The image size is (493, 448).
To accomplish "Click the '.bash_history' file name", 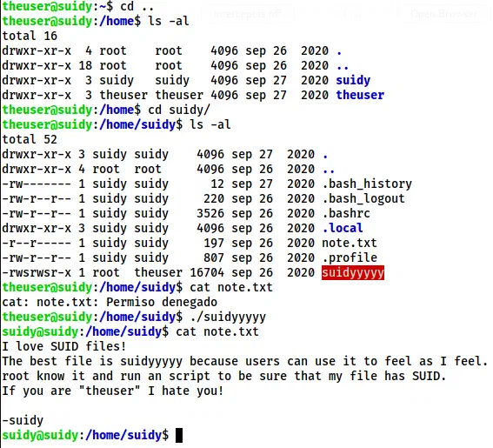I will [x=367, y=184].
